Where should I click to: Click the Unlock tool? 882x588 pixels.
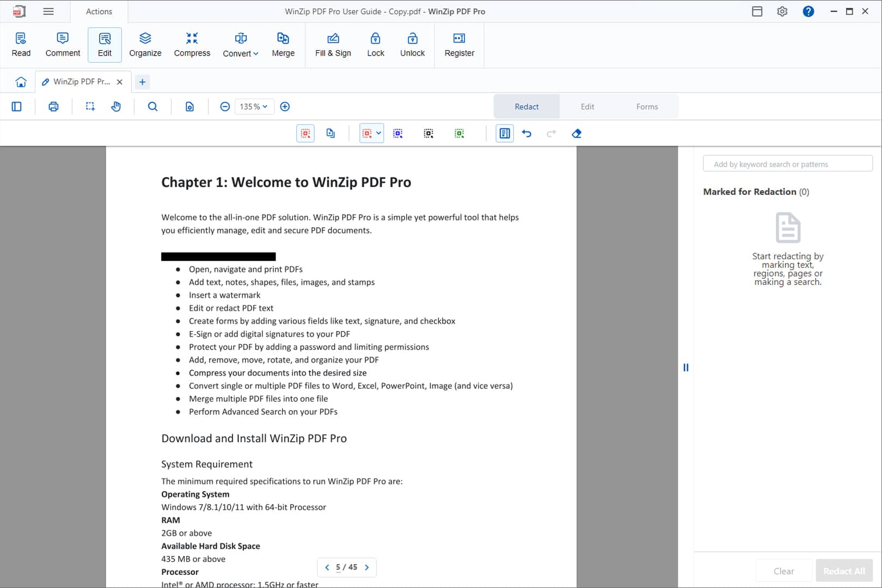pos(413,45)
